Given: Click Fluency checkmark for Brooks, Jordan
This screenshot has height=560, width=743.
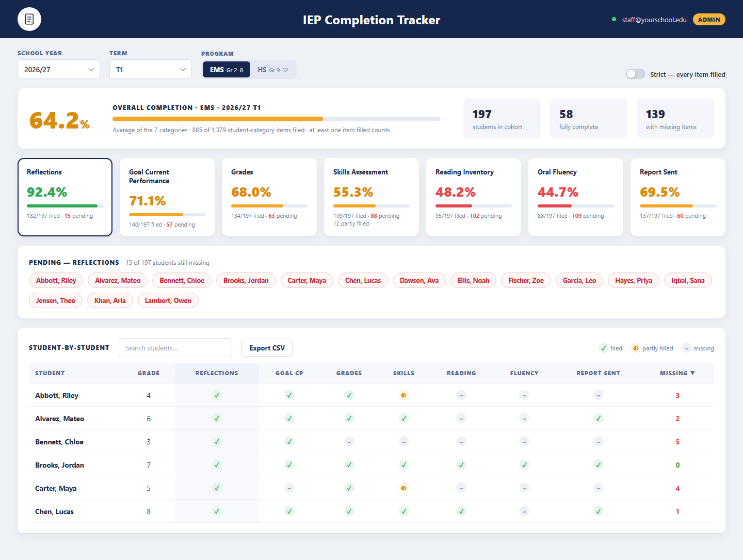Looking at the screenshot, I should tap(524, 465).
